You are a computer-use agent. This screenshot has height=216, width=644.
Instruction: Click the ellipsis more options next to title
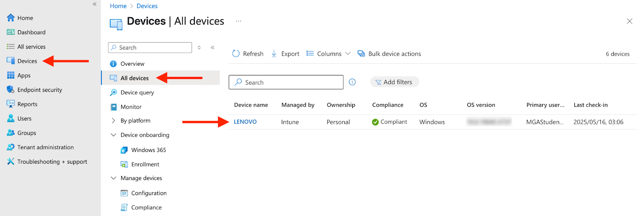coord(239,21)
